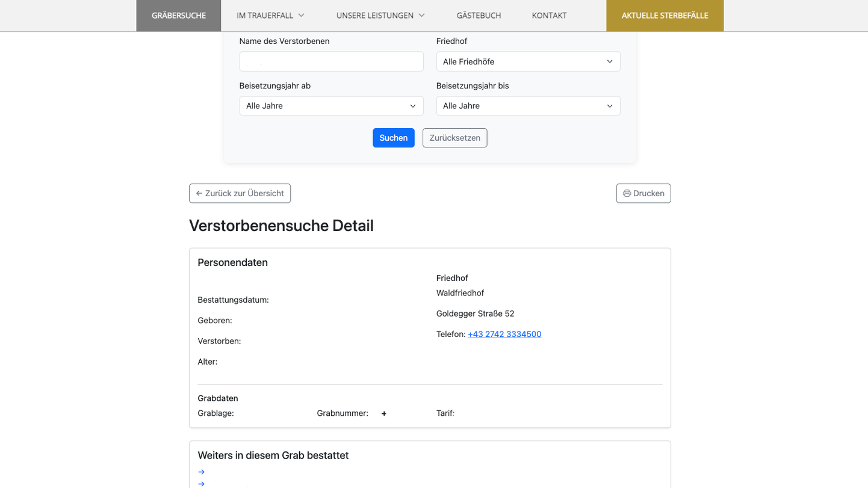This screenshot has width=868, height=488.
Task: Click the plus symbol next to Grabnummer
Action: 383,413
